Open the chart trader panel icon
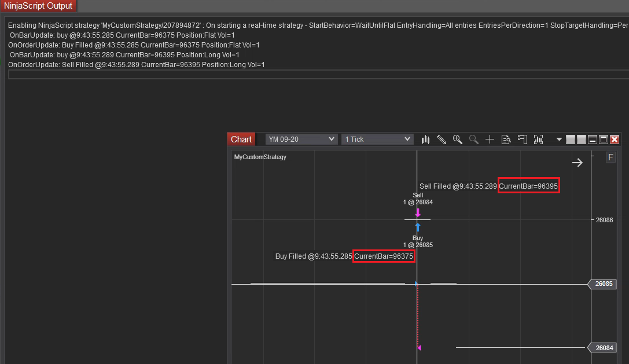Image resolution: width=629 pixels, height=364 pixels. point(523,139)
